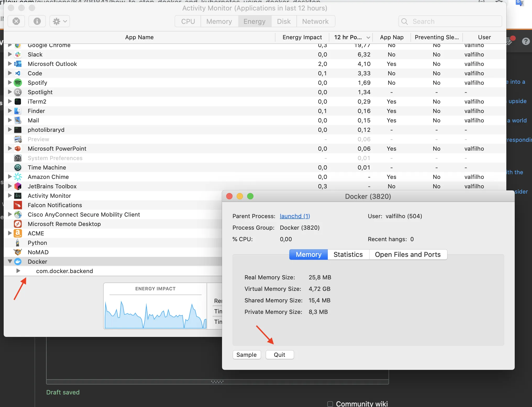Expand the Microsoft PowerPoint row
This screenshot has width=532, height=407.
pos(10,148)
